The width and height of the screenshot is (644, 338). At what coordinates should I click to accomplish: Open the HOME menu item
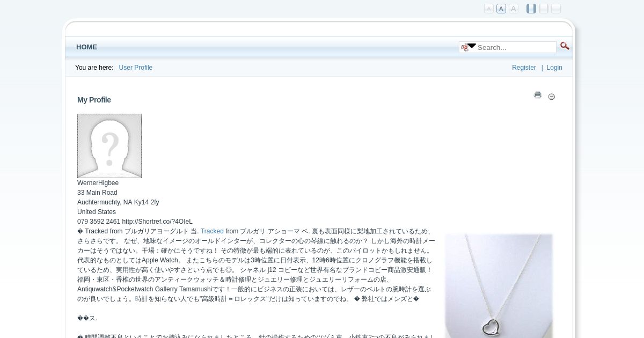pos(86,47)
